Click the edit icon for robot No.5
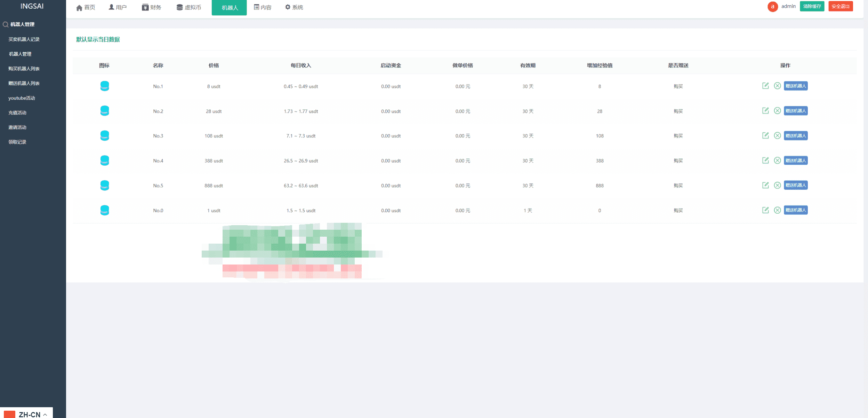 click(x=765, y=185)
